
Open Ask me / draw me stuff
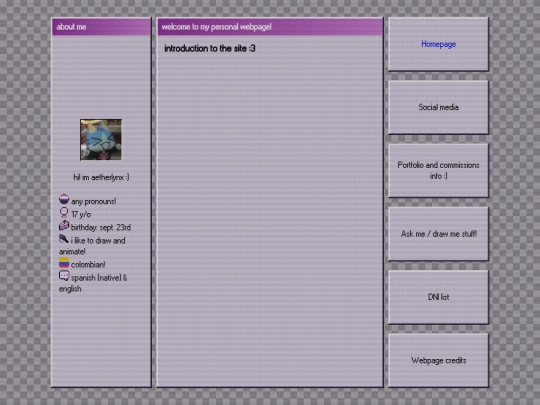(x=438, y=234)
